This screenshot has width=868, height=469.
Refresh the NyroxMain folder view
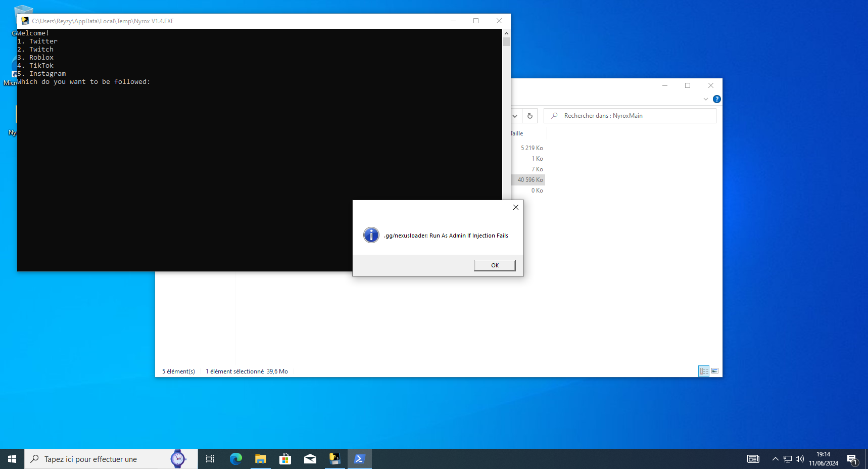(530, 116)
